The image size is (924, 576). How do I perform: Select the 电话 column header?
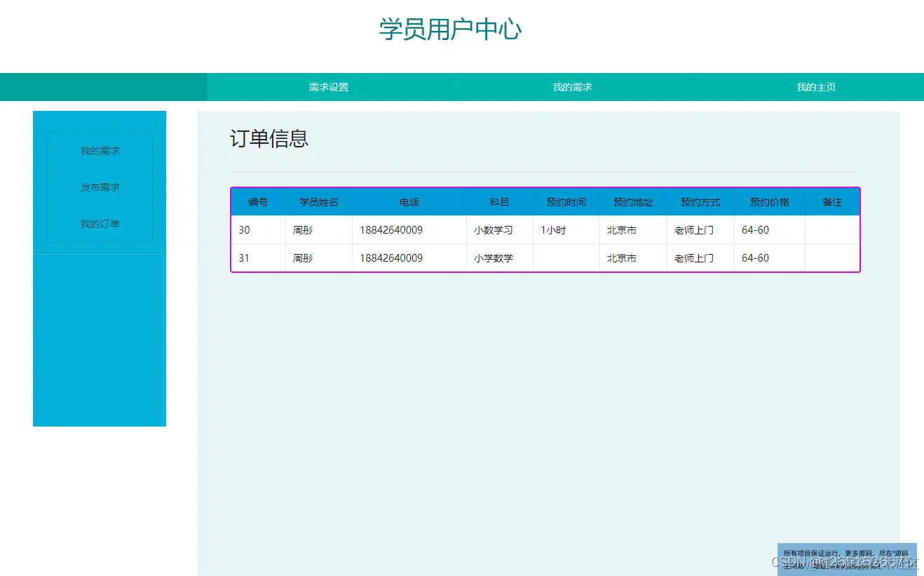409,202
